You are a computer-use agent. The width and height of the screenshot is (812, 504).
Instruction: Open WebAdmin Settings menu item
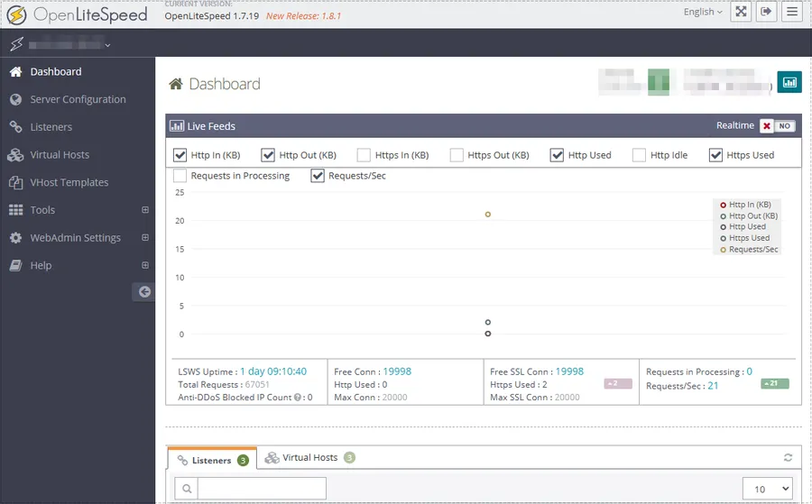78,237
